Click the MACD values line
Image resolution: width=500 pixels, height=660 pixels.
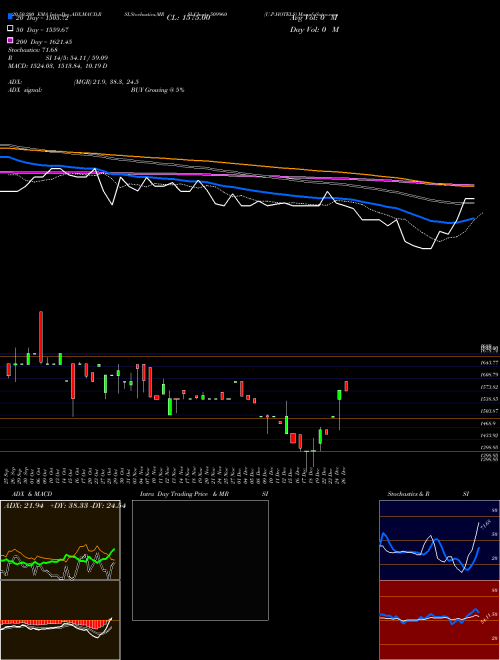pyautogui.click(x=58, y=66)
